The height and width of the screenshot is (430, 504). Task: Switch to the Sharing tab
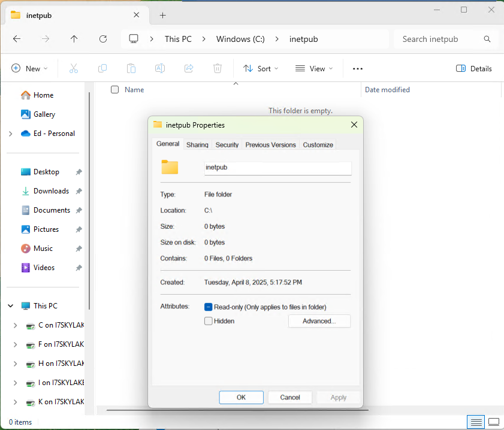(x=197, y=144)
